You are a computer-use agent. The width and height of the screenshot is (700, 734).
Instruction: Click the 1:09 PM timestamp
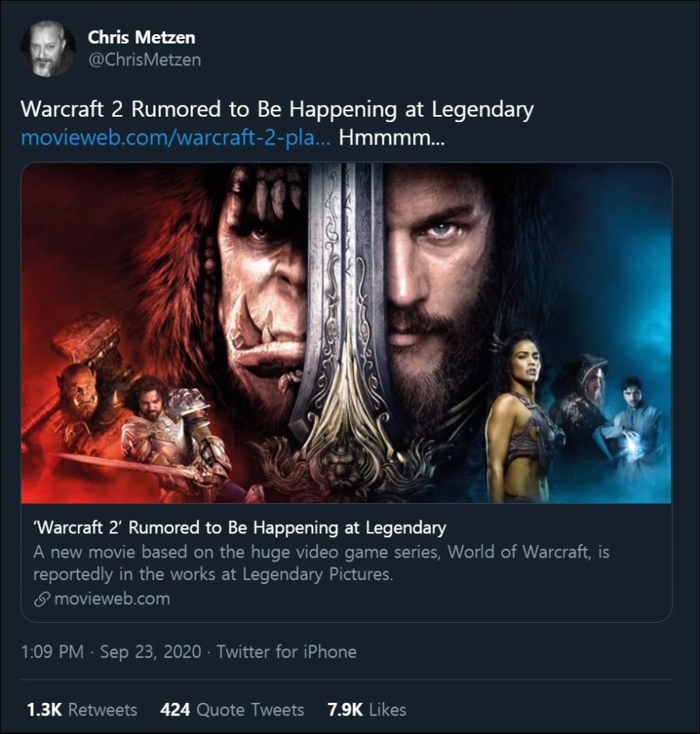pos(52,652)
